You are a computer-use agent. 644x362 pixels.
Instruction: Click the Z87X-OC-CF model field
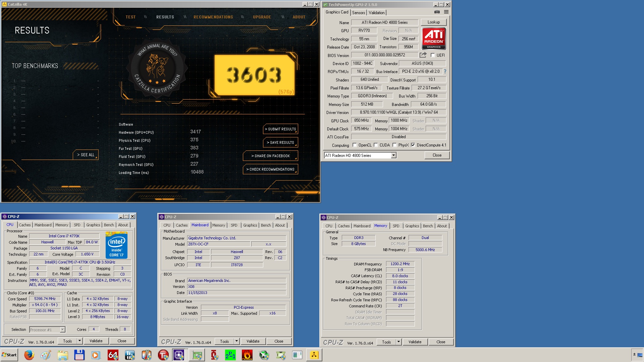click(218, 244)
